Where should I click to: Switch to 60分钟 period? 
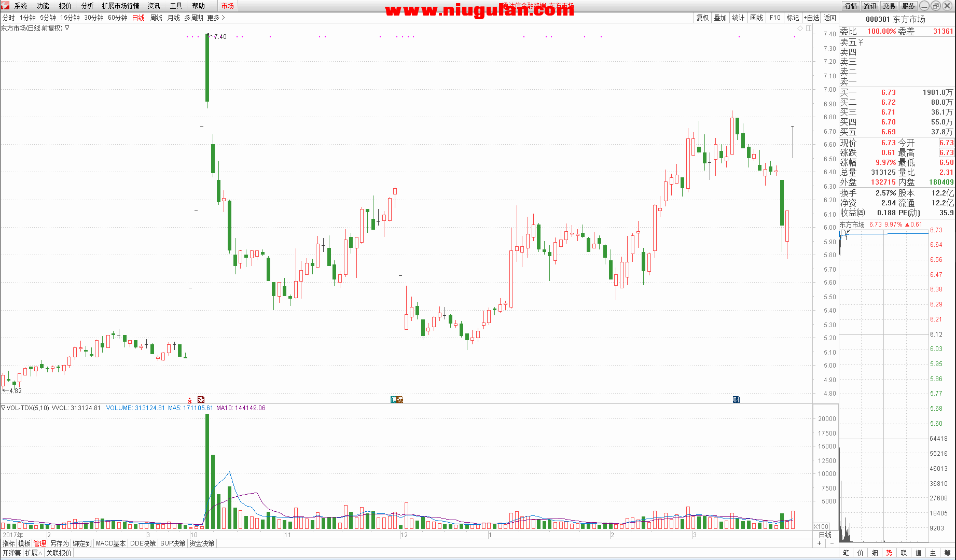coord(118,18)
